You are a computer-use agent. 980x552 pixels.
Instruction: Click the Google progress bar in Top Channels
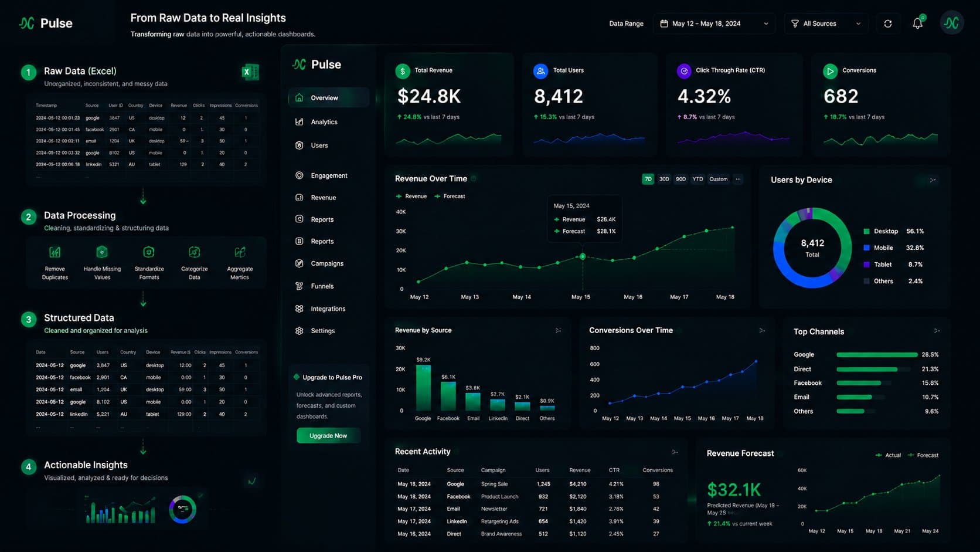pyautogui.click(x=877, y=355)
